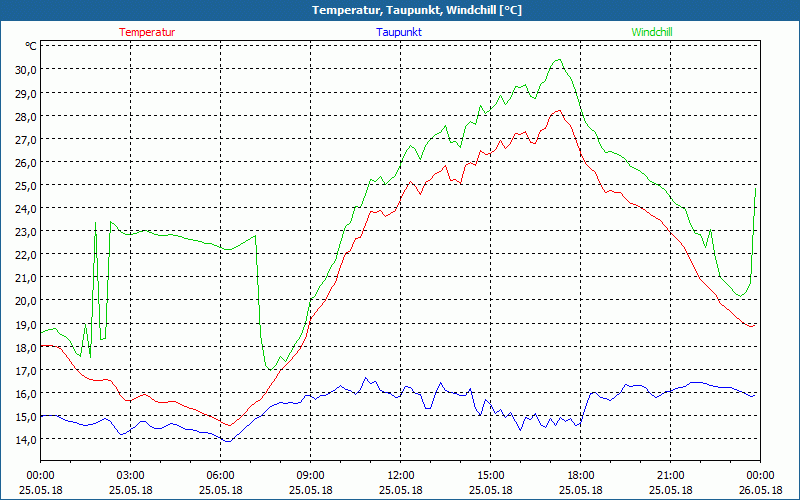This screenshot has height=500, width=800.
Task: Click the red Temperatur legend label
Action: point(147,32)
